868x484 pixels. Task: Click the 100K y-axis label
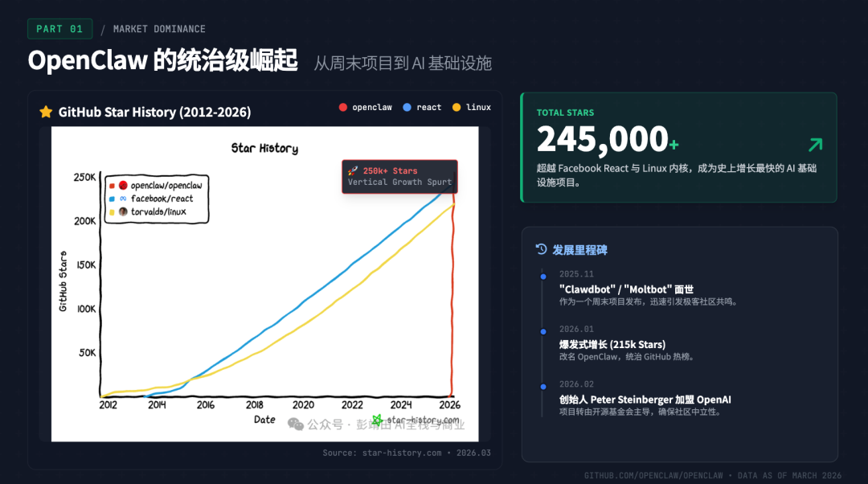click(x=86, y=309)
